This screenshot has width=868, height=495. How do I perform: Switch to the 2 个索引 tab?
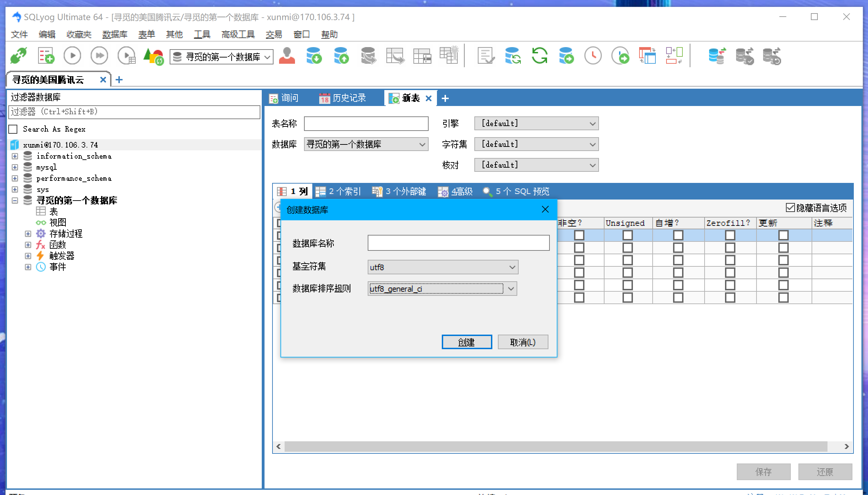[338, 191]
